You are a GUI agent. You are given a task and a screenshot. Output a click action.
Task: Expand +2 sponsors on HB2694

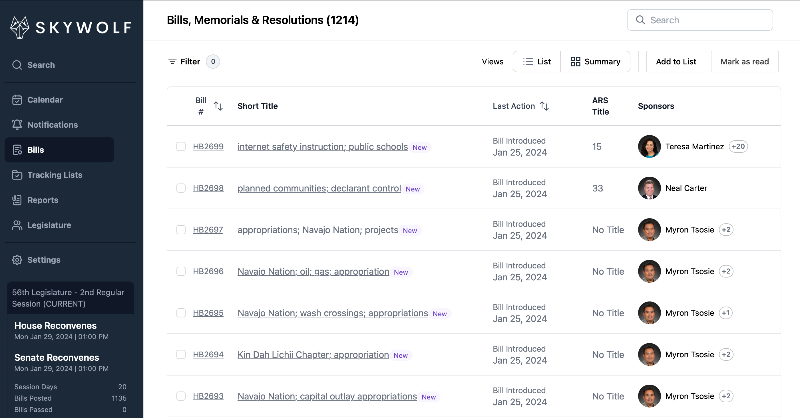726,355
